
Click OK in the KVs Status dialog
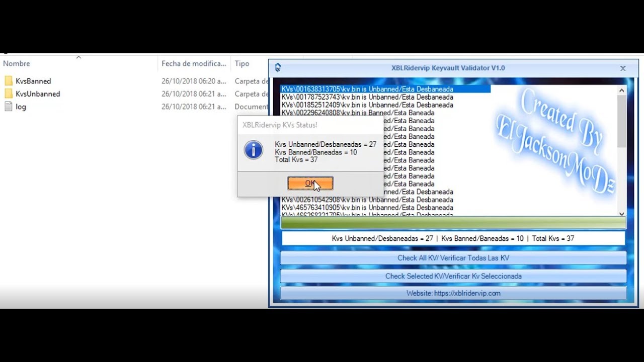[x=310, y=184]
